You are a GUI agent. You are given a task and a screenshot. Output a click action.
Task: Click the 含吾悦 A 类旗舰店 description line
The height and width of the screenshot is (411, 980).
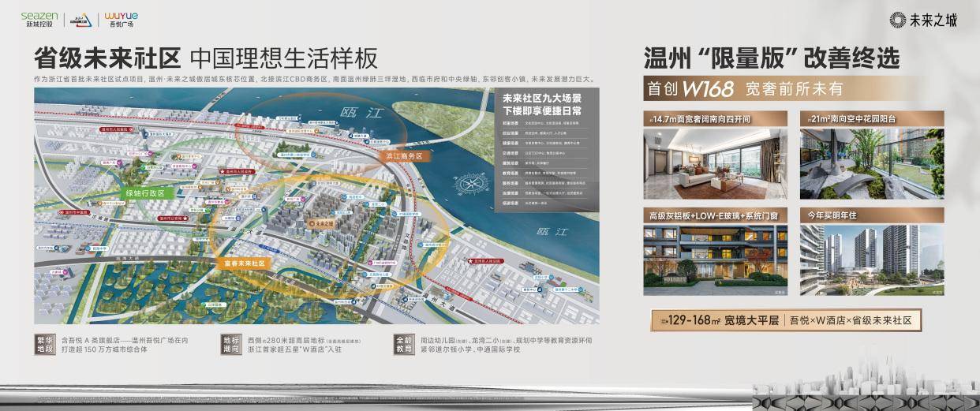125,341
